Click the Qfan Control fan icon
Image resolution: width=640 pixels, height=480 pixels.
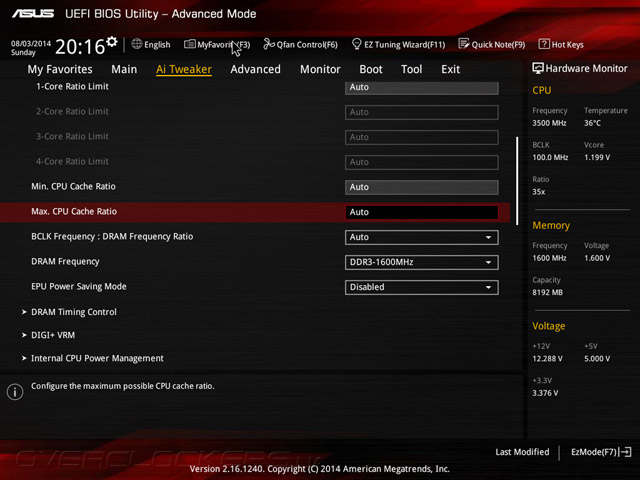(x=269, y=44)
